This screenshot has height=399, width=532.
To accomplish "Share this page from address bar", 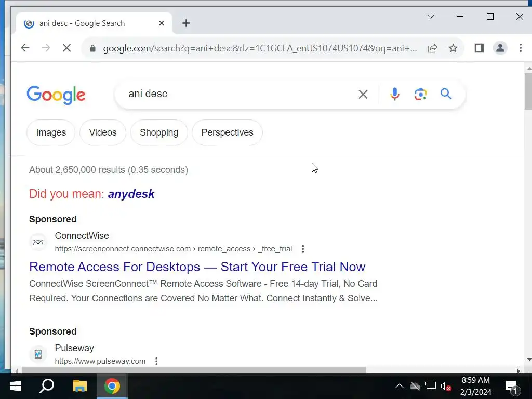I will point(432,48).
